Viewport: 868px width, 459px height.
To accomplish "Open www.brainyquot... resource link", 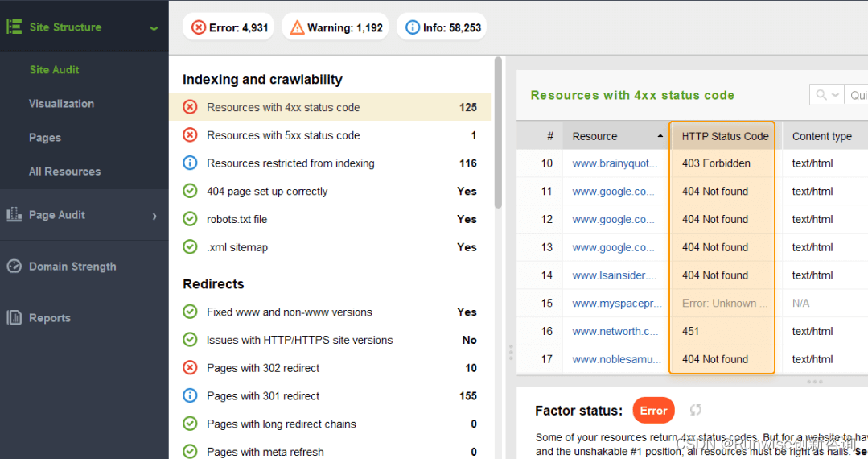I will pos(615,163).
